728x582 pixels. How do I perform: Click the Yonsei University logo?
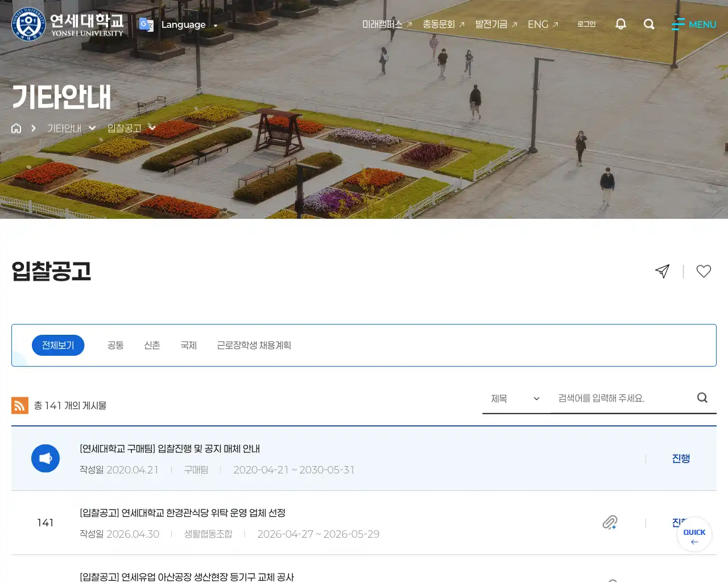tap(68, 24)
